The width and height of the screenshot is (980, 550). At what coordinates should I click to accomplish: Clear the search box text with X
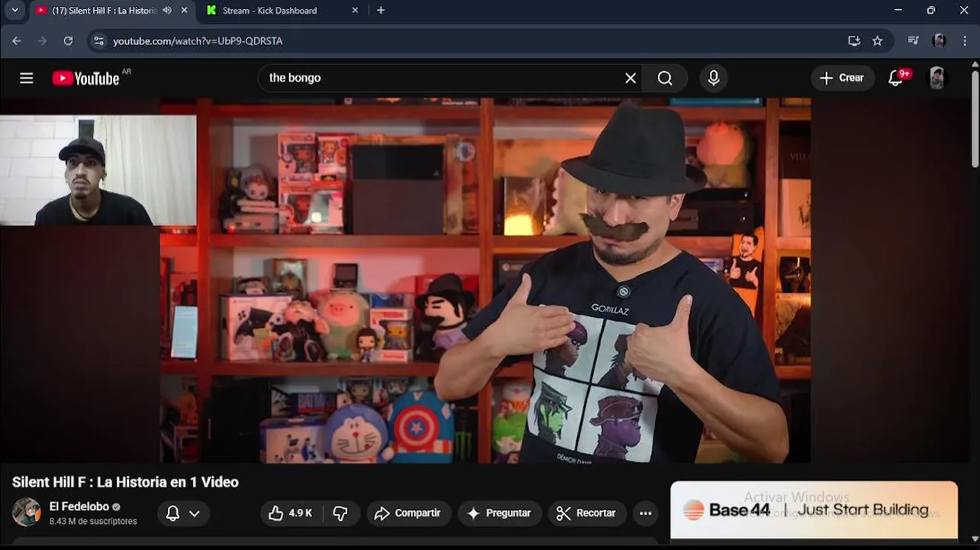click(x=630, y=78)
